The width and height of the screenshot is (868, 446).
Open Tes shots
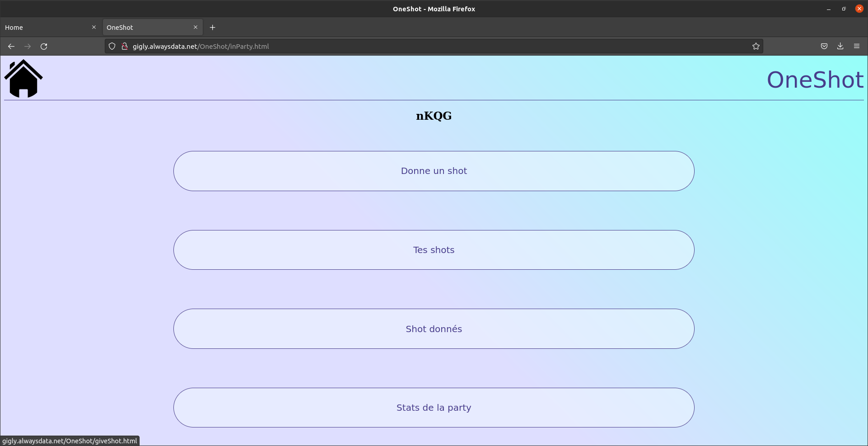pyautogui.click(x=433, y=249)
